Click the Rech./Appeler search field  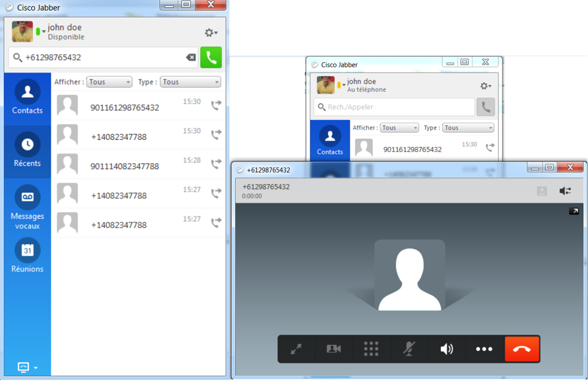[x=394, y=107]
